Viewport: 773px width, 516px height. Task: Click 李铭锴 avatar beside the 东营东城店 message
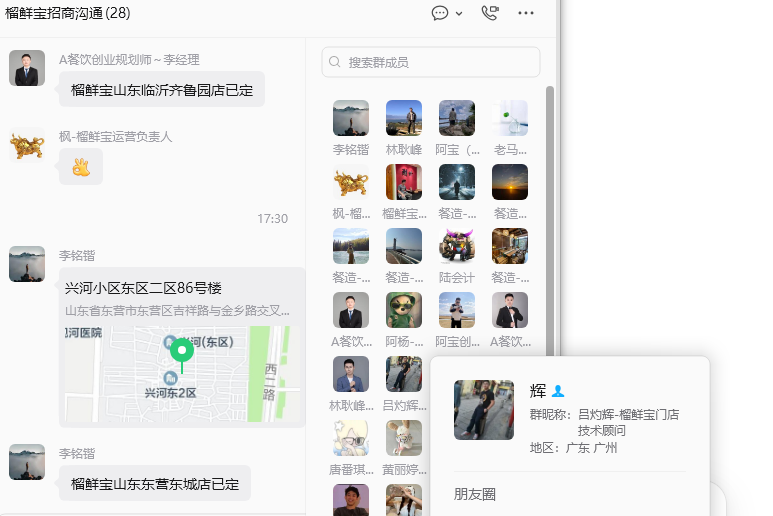[x=27, y=462]
